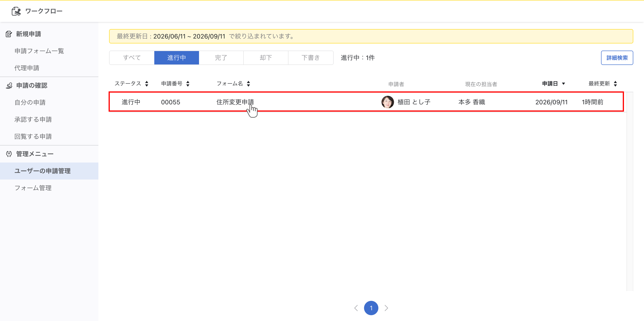Click the 申請の確認 section heading
Screen dimensions: 644x321
tap(32, 86)
